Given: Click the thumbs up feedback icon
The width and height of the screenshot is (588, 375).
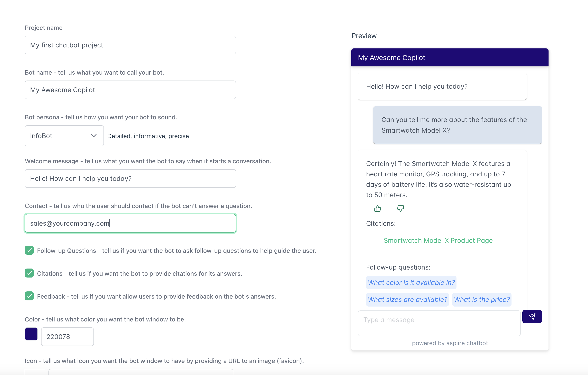Looking at the screenshot, I should click(x=378, y=208).
